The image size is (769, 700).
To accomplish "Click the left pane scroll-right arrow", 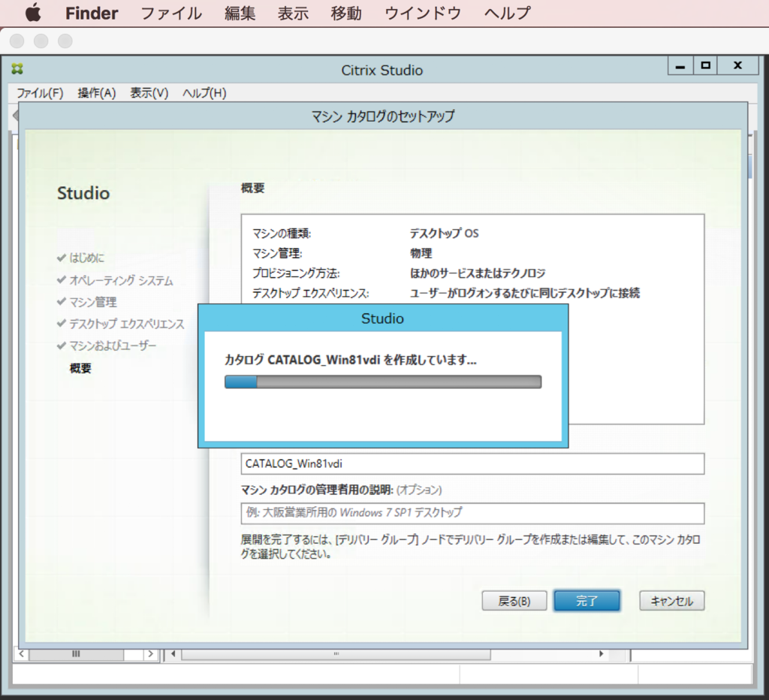I will tap(150, 654).
